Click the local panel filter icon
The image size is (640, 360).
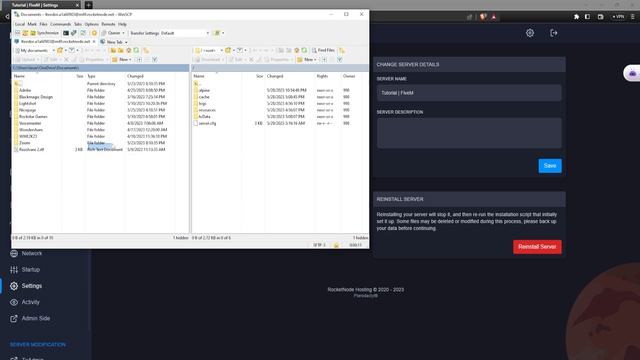71,51
